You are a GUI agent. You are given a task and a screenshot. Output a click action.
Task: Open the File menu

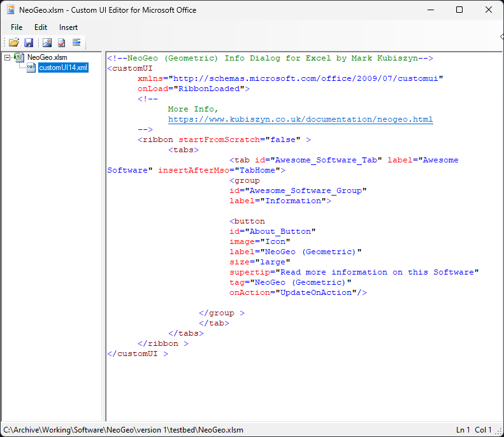click(17, 27)
